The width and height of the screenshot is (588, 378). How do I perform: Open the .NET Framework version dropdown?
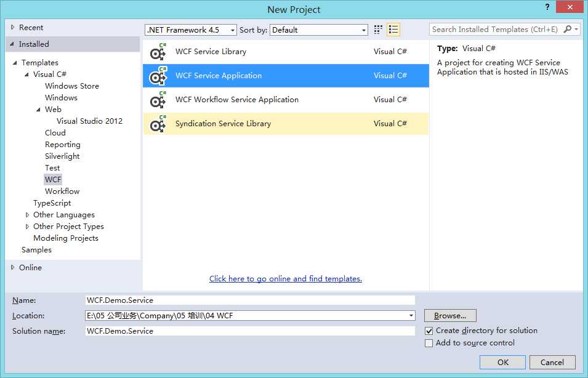point(190,30)
